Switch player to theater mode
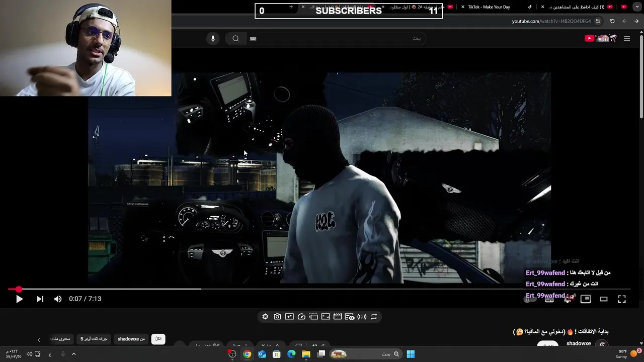This screenshot has width=644, height=362. (x=604, y=299)
